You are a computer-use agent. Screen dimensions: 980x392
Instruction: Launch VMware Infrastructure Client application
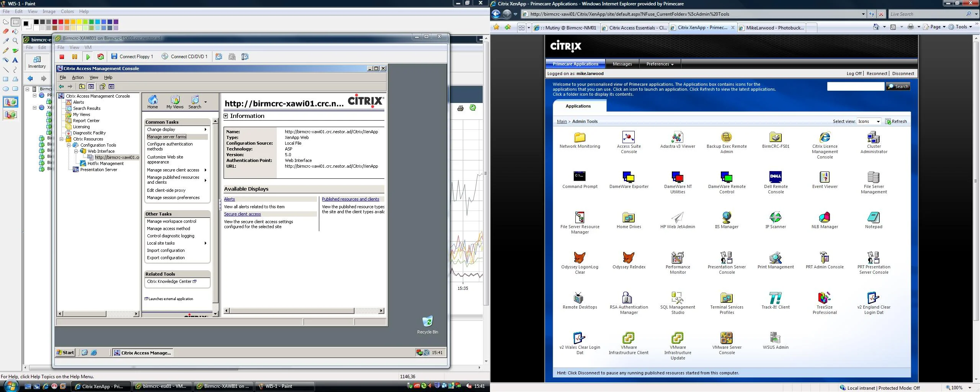[x=629, y=344]
